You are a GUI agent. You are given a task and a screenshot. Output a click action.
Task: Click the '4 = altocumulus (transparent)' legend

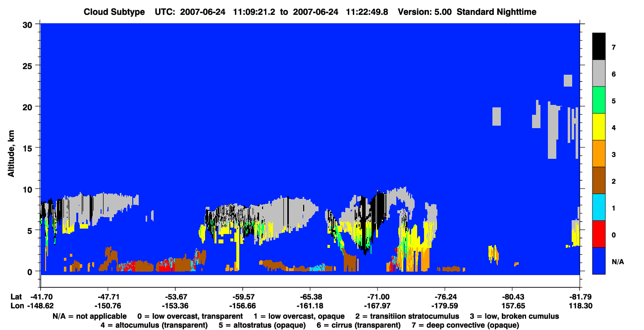[154, 325]
